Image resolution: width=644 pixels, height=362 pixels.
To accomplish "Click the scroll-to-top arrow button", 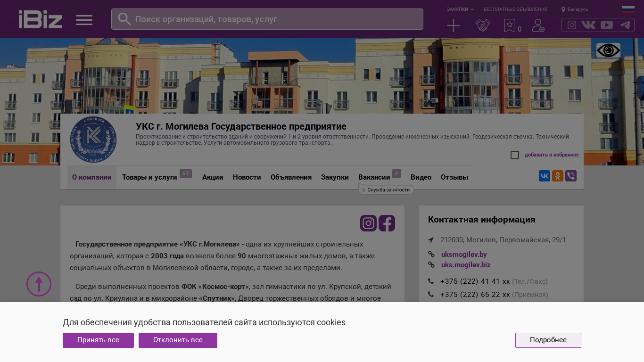I will click(x=39, y=284).
